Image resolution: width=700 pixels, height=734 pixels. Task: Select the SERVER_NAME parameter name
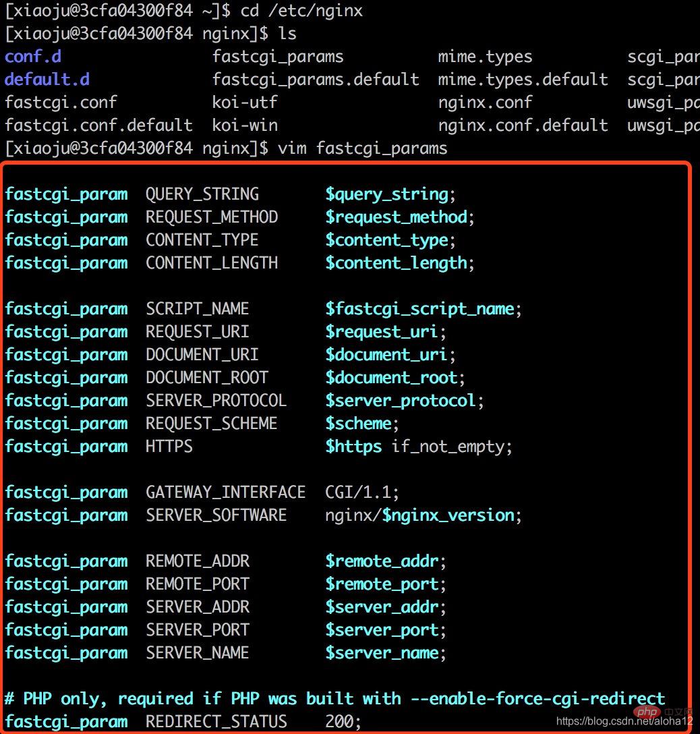[x=198, y=653]
